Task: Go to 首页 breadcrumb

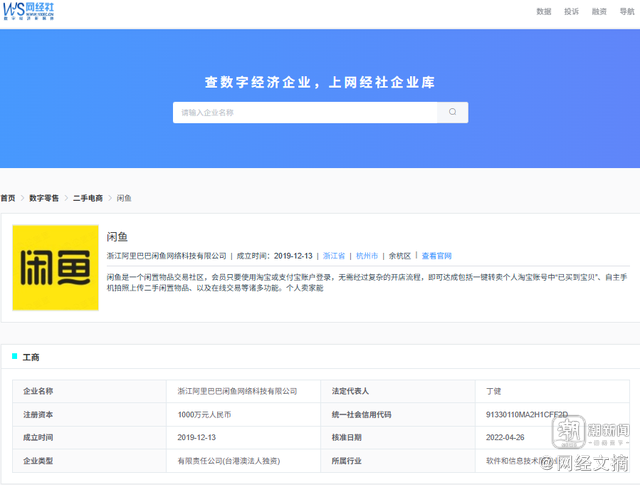Action: 8,198
